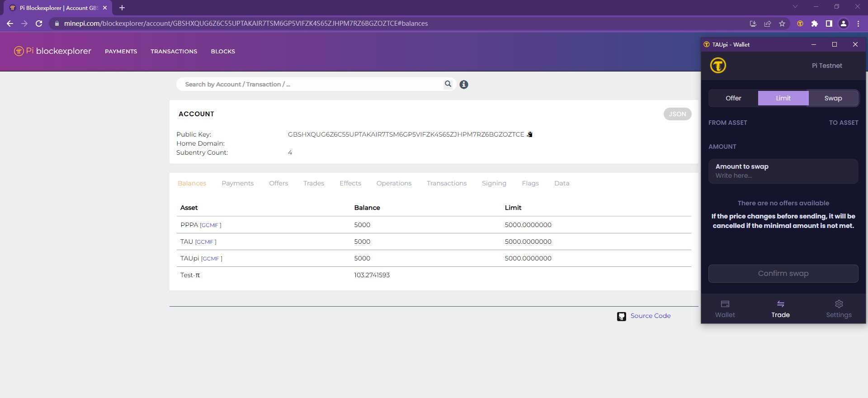Open the search info icon
868x398 pixels.
click(x=464, y=85)
